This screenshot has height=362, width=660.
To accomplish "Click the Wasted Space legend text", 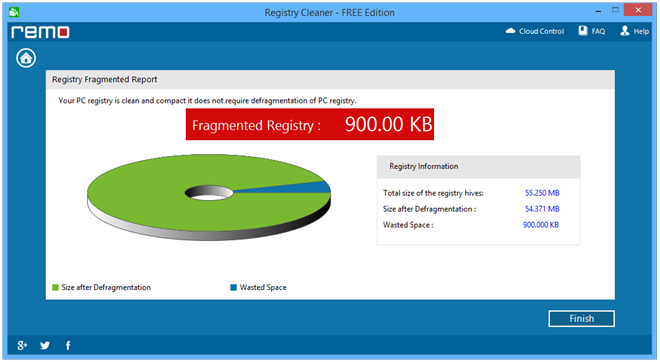I will click(263, 287).
